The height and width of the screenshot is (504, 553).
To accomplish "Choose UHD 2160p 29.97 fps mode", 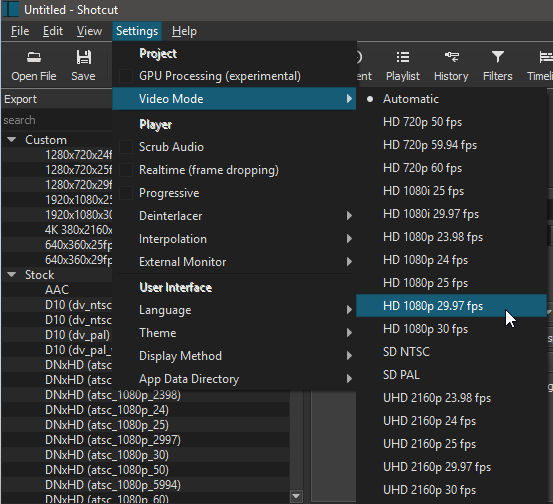I will click(451, 467).
